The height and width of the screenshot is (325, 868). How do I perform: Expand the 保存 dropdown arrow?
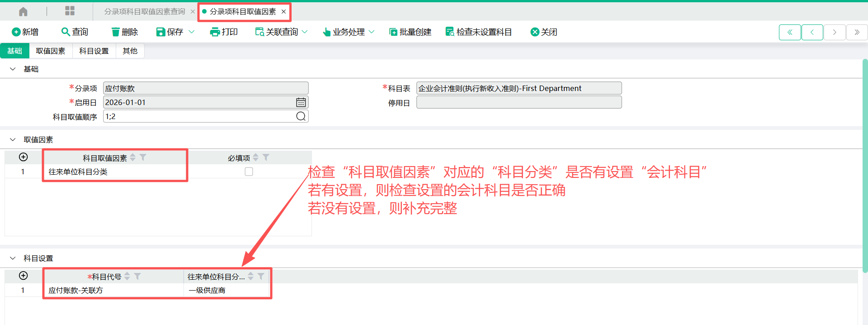point(191,32)
